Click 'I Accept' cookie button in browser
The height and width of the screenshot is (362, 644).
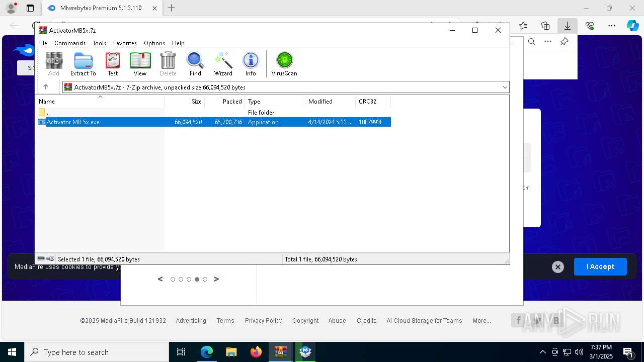[600, 266]
